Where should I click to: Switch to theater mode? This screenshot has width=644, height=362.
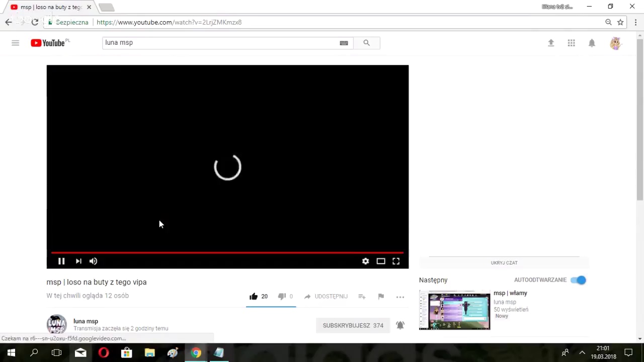point(381,261)
